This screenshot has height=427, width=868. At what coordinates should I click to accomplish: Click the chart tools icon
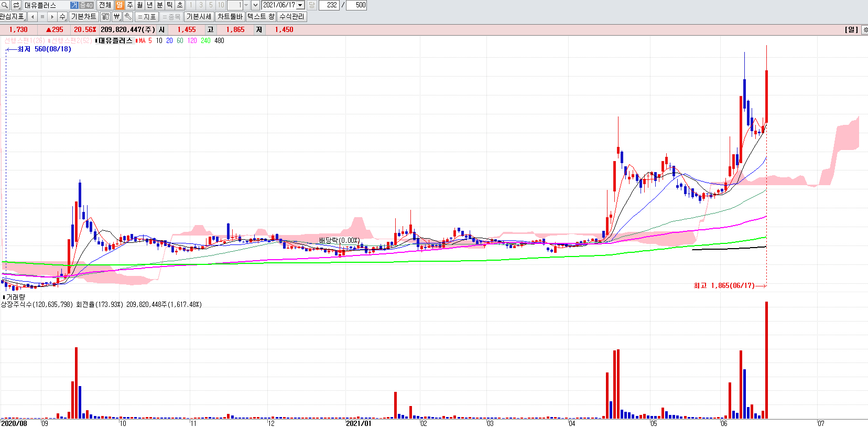(105, 17)
